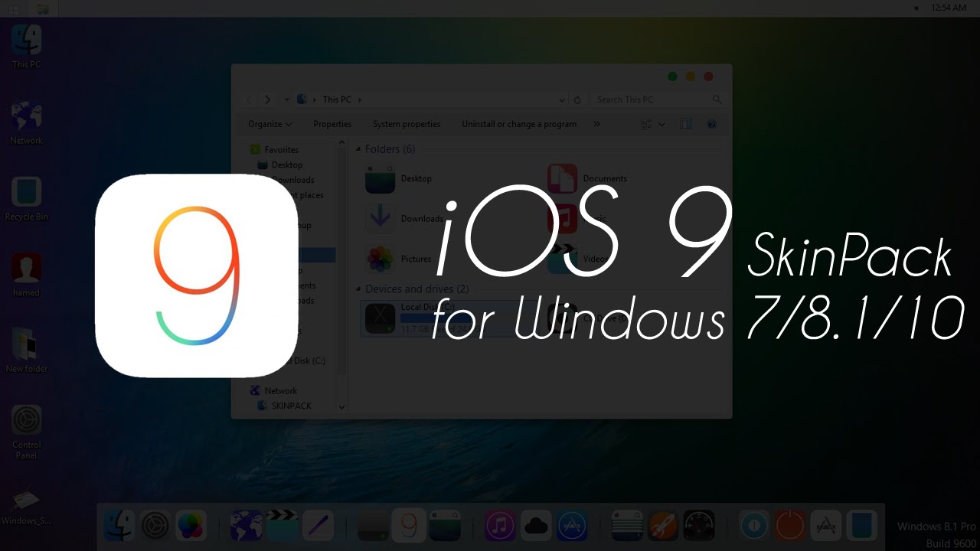980x551 pixels.
Task: Open the Game Center bubbles dock icon
Action: [191, 526]
